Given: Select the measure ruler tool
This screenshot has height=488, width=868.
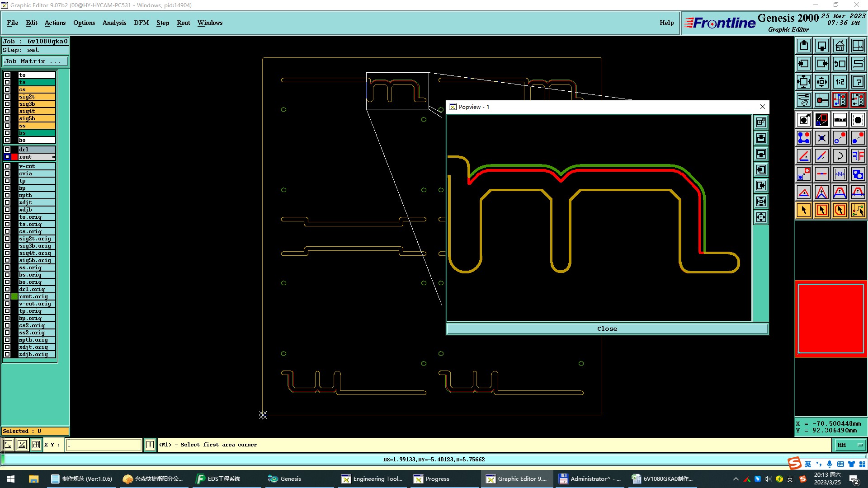Looking at the screenshot, I should click(x=840, y=120).
